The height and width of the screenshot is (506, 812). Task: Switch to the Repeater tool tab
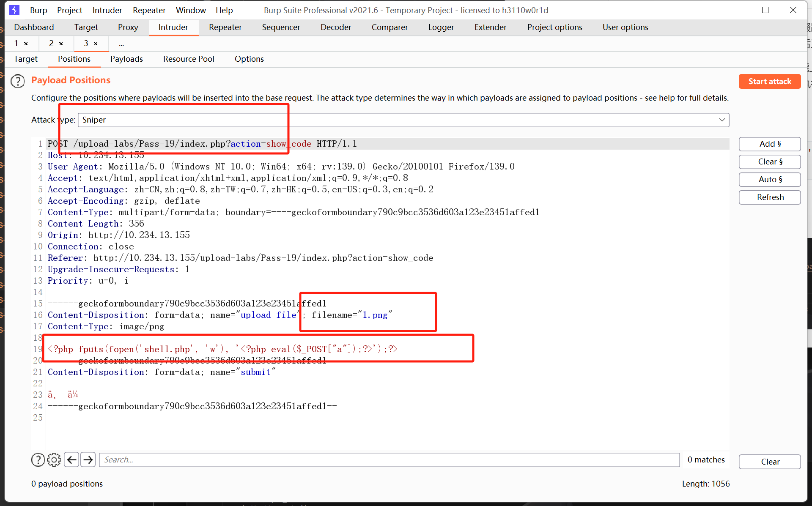(x=225, y=27)
